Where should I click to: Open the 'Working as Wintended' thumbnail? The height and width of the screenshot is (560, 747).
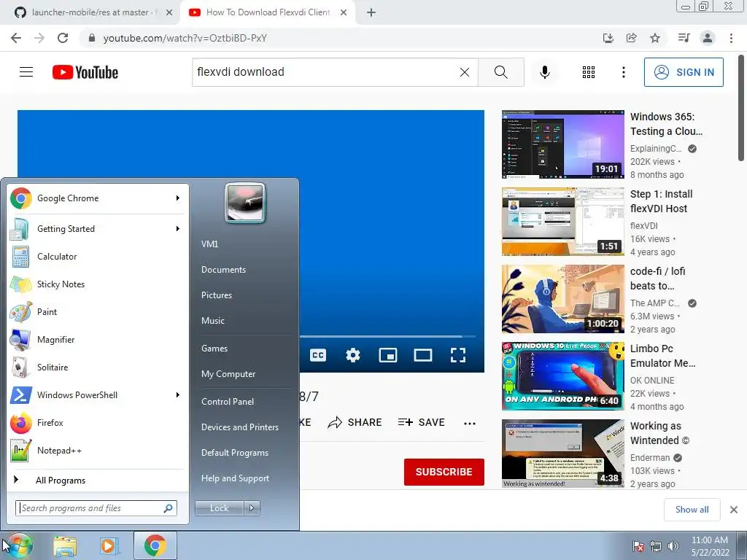coord(562,454)
